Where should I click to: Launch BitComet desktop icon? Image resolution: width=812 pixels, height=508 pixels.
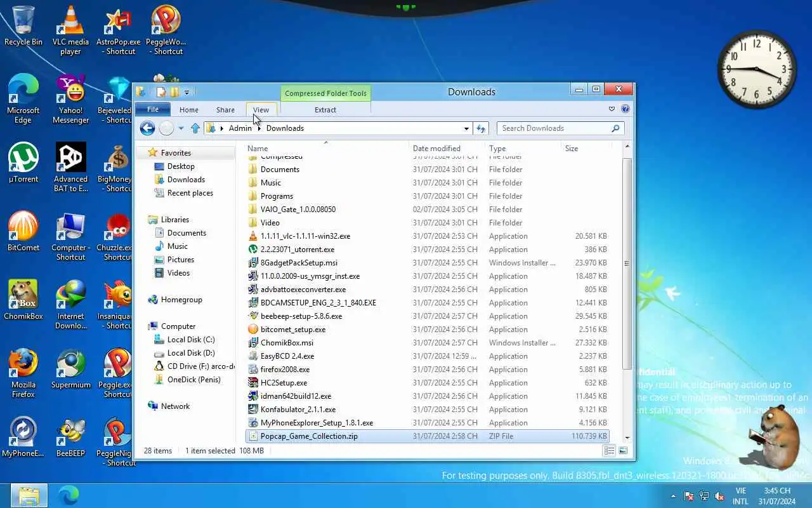tap(23, 231)
